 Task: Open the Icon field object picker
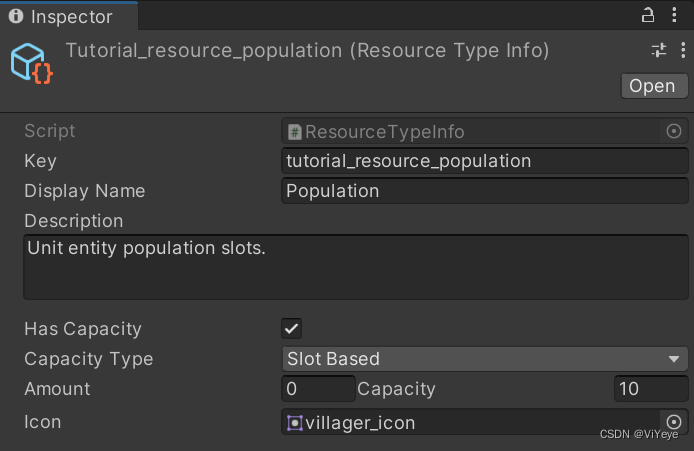[x=674, y=422]
